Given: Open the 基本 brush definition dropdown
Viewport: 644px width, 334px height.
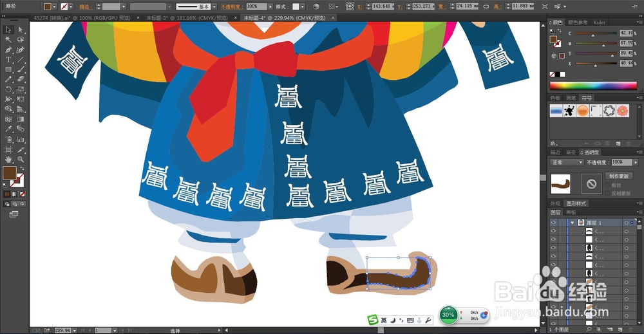Looking at the screenshot, I should click(214, 6).
